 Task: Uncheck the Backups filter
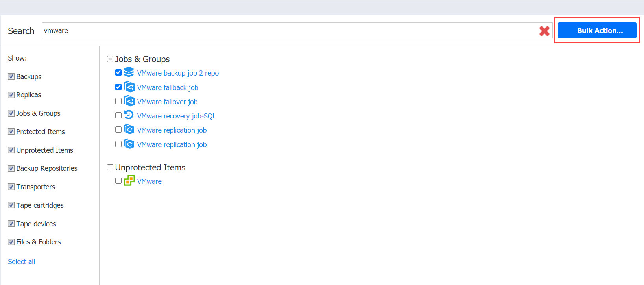11,76
